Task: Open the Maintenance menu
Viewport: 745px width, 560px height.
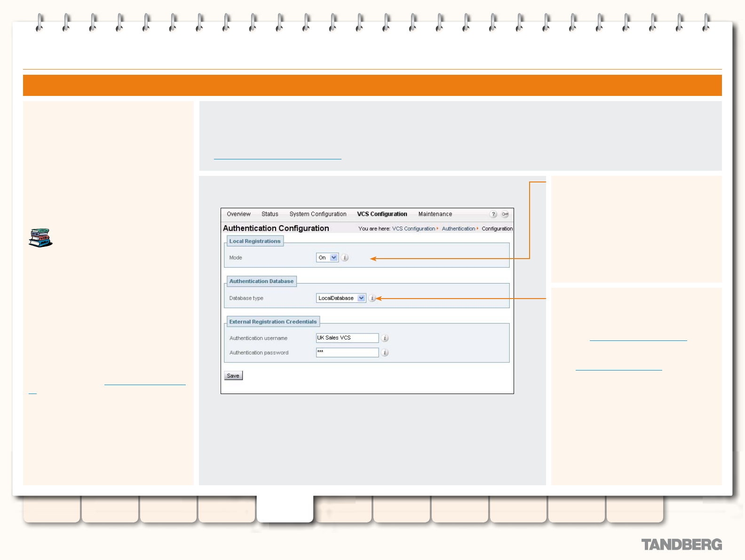Action: pyautogui.click(x=435, y=214)
